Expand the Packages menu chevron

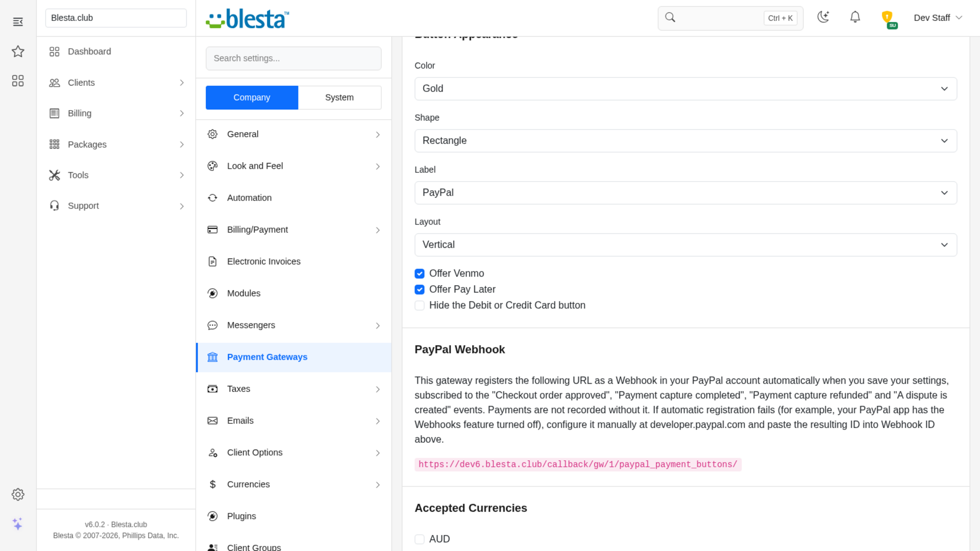(x=182, y=145)
